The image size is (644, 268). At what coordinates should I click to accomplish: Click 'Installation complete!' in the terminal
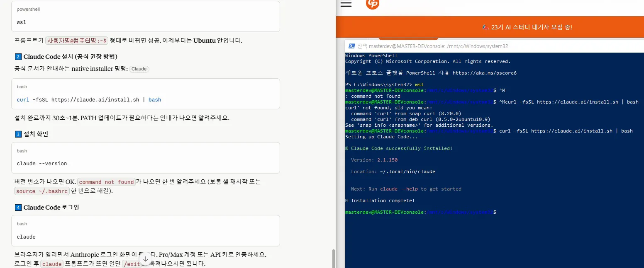383,200
